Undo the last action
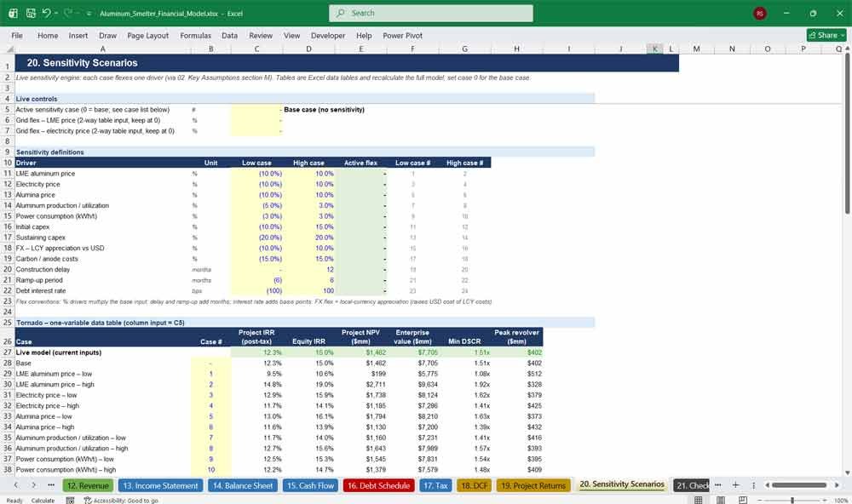The image size is (852, 504). coord(46,13)
